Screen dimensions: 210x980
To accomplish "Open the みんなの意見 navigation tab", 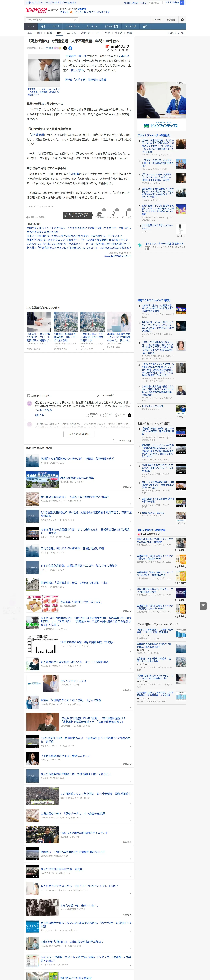I will [111, 27].
